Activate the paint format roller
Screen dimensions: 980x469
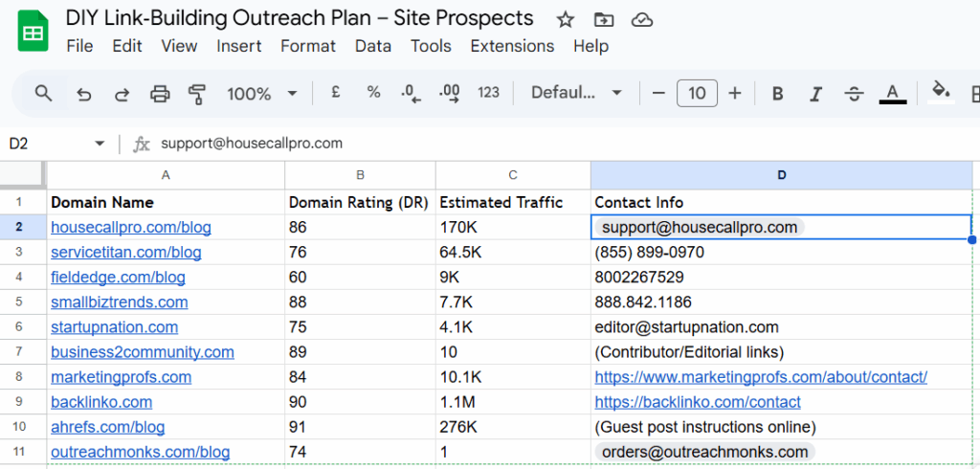pyautogui.click(x=197, y=94)
